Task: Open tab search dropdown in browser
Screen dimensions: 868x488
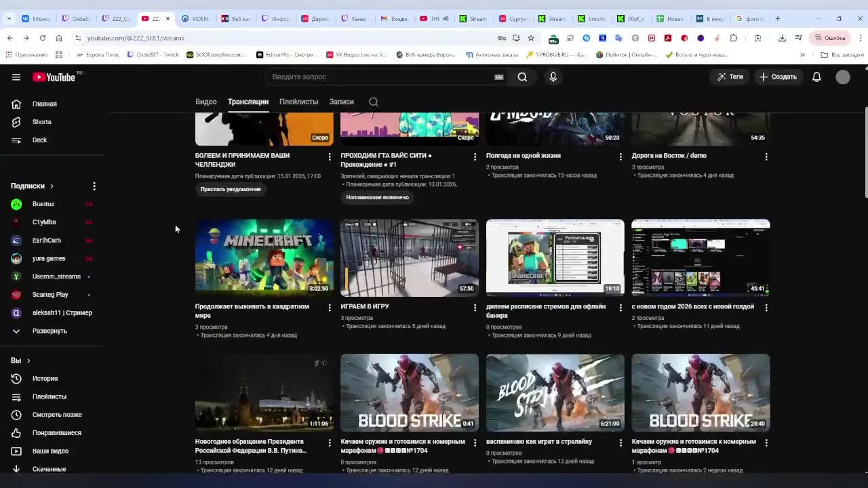Action: click(x=9, y=19)
